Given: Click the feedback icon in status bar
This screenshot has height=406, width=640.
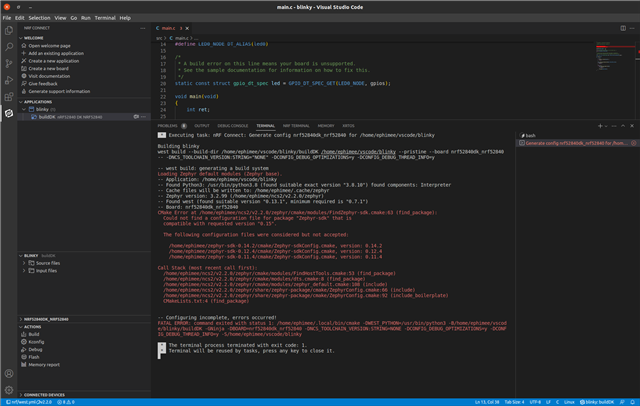Looking at the screenshot, I should click(622, 402).
